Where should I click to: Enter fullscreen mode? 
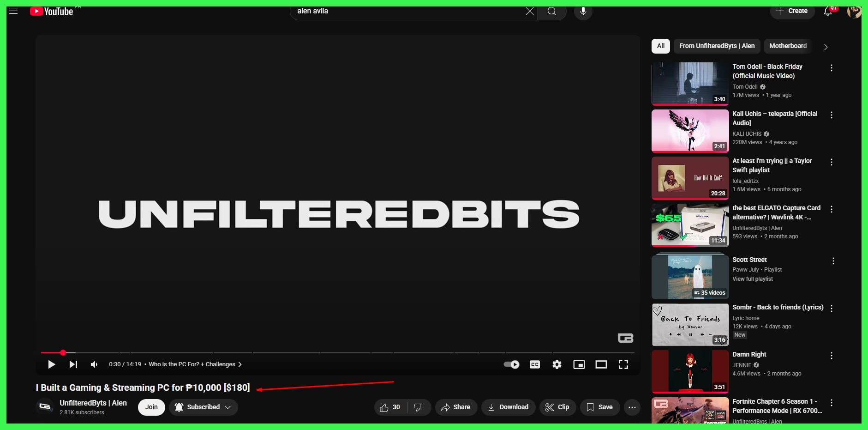coord(623,364)
